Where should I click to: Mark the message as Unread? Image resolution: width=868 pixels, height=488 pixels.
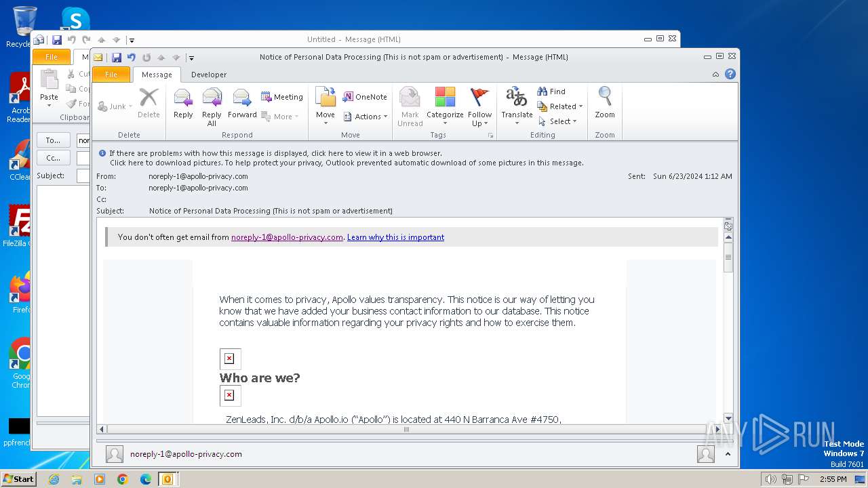coord(410,106)
